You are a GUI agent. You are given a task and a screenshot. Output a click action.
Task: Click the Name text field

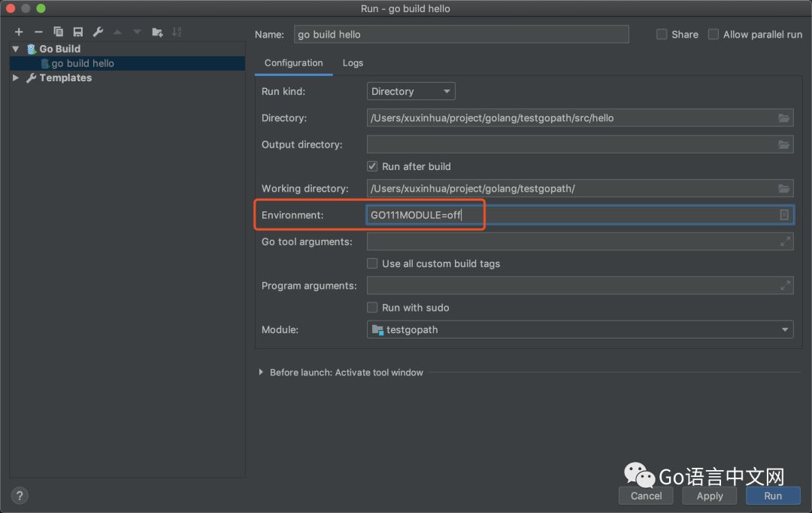coord(460,35)
